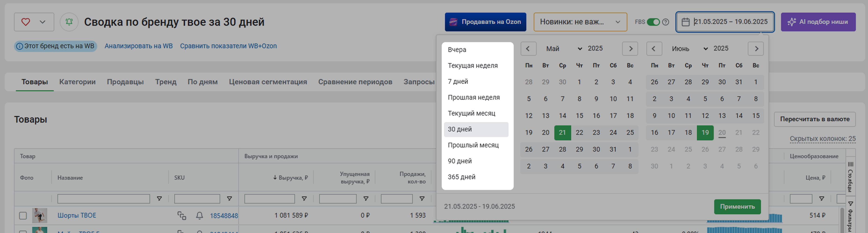Select May 21 start date

coord(562,132)
